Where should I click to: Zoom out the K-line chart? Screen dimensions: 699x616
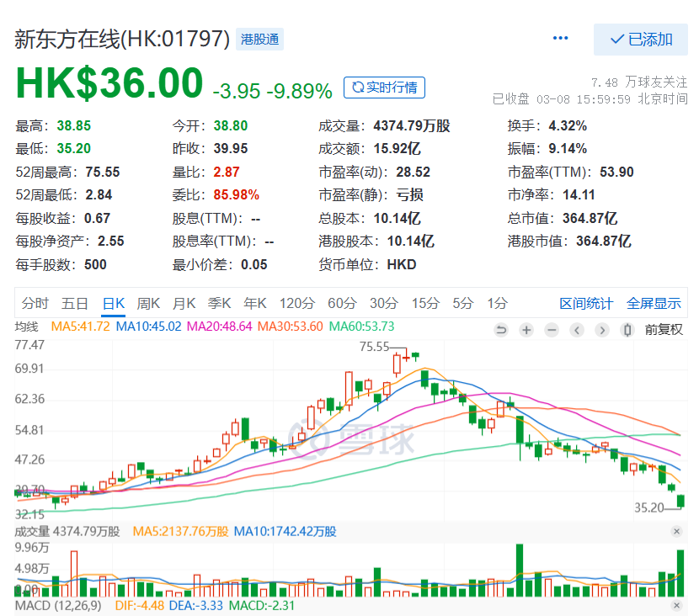coord(552,330)
